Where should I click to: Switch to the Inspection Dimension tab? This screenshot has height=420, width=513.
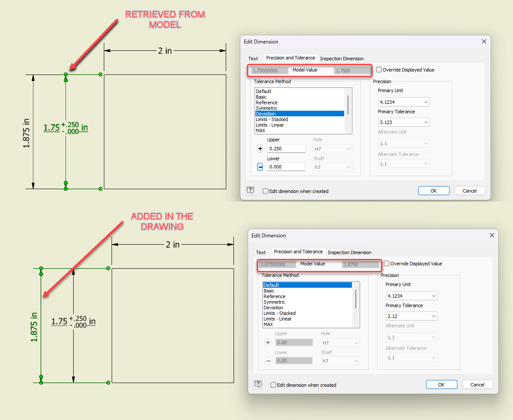pyautogui.click(x=342, y=58)
